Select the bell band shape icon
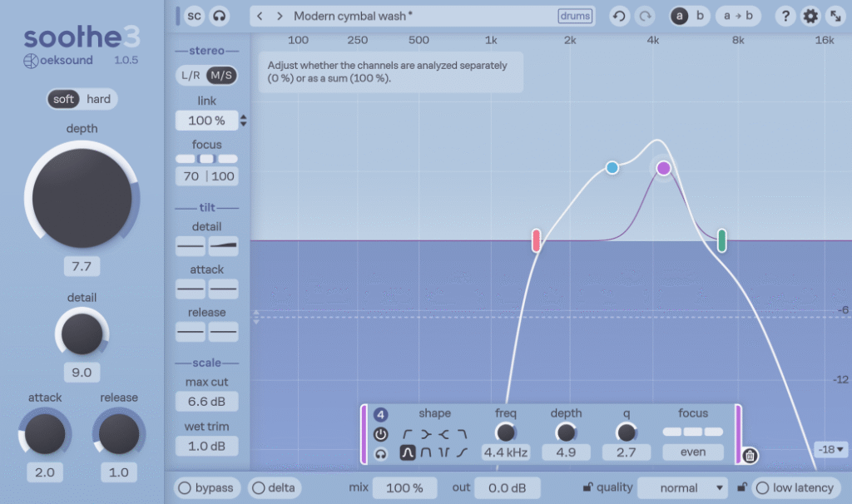 (408, 452)
